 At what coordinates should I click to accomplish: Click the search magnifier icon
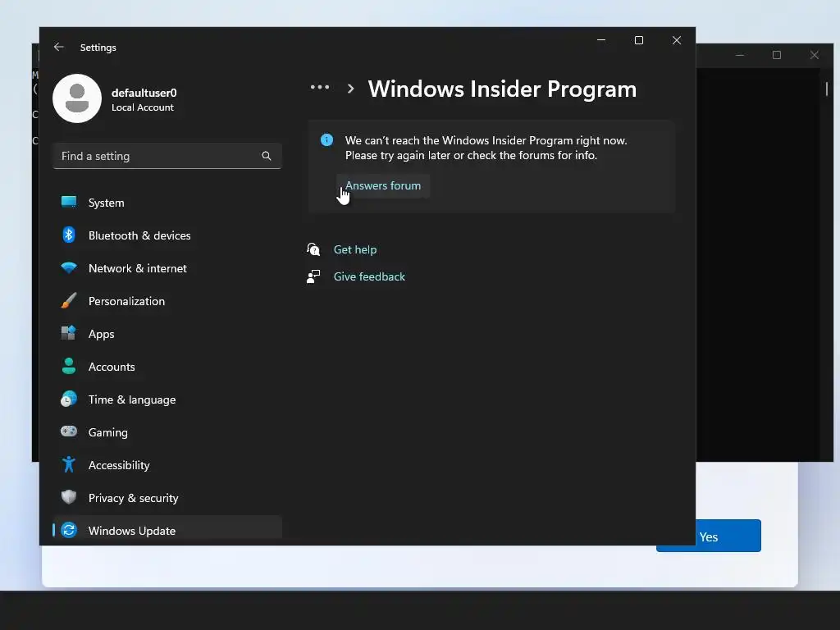pyautogui.click(x=267, y=156)
